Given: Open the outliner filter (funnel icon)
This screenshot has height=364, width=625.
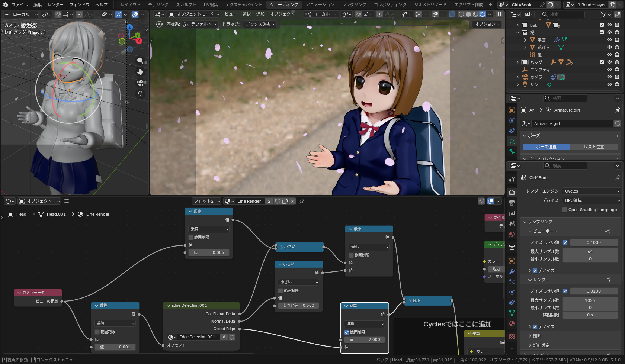Looking at the screenshot, I should point(603,14).
